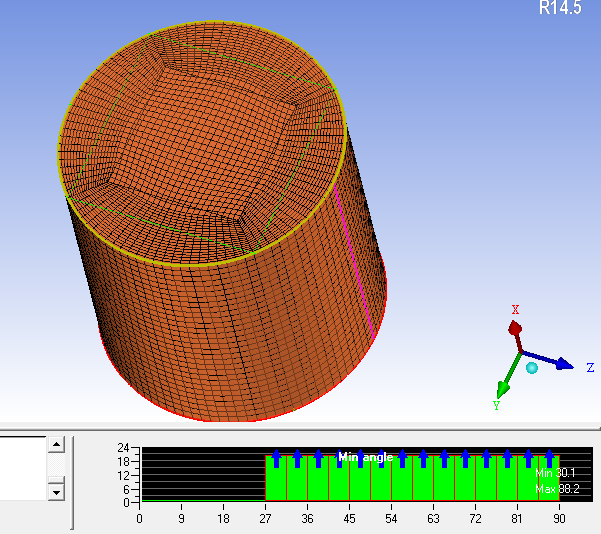This screenshot has width=601, height=534.
Task: Select histogram bar starting at angle 63
Action: 444,478
